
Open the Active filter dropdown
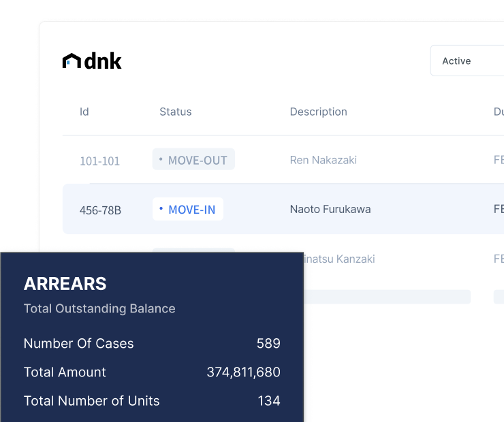coord(467,61)
